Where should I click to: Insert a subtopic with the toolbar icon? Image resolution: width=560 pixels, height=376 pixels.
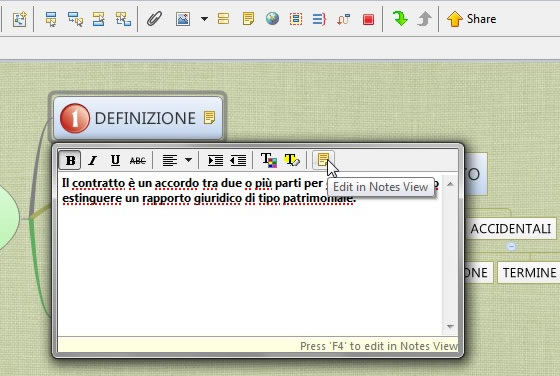[75, 19]
